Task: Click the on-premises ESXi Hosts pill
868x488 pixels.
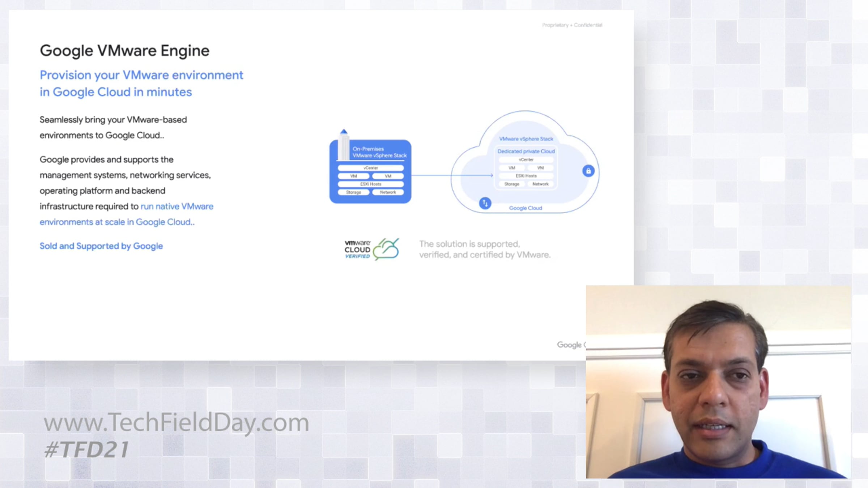Action: 370,184
